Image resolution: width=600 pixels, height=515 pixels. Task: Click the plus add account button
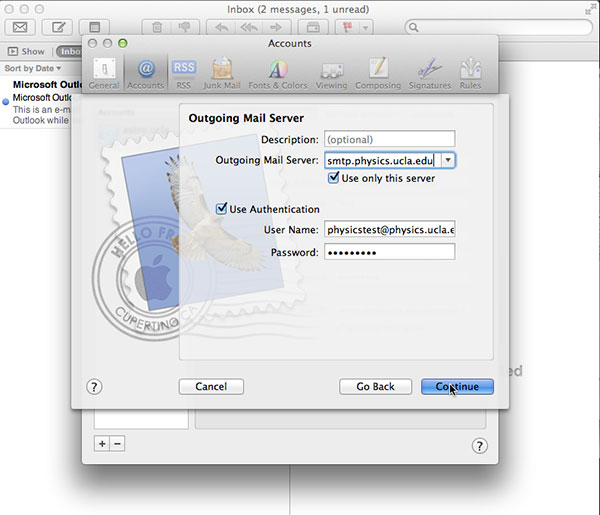pyautogui.click(x=102, y=443)
